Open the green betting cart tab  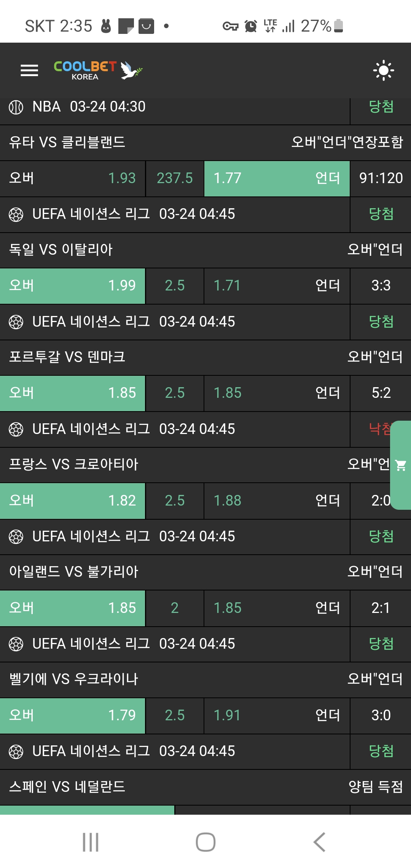(x=401, y=465)
